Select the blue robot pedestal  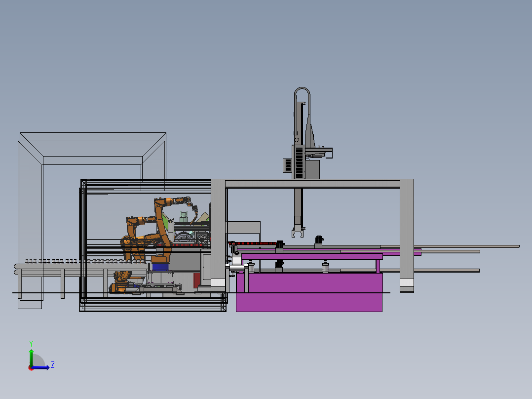(x=160, y=267)
